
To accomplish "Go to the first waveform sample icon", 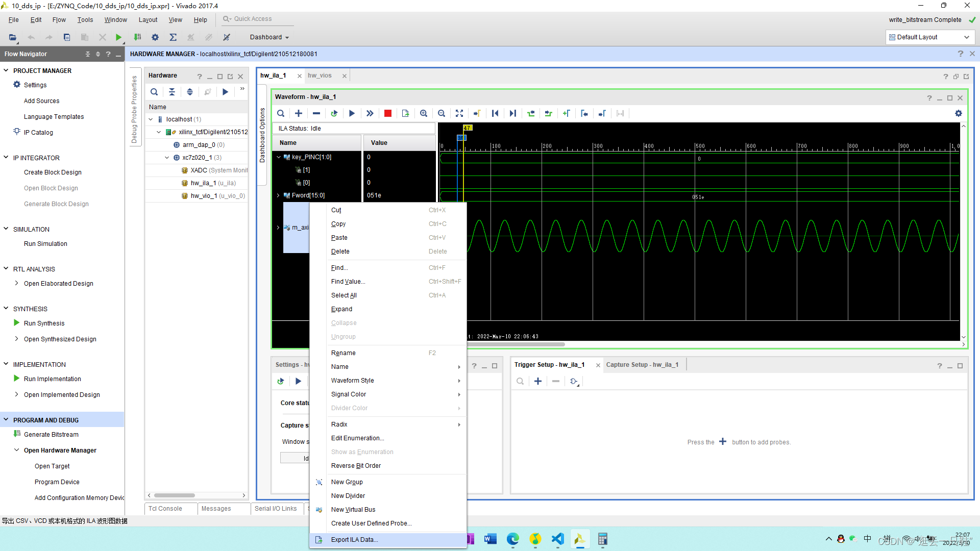I will click(x=495, y=113).
